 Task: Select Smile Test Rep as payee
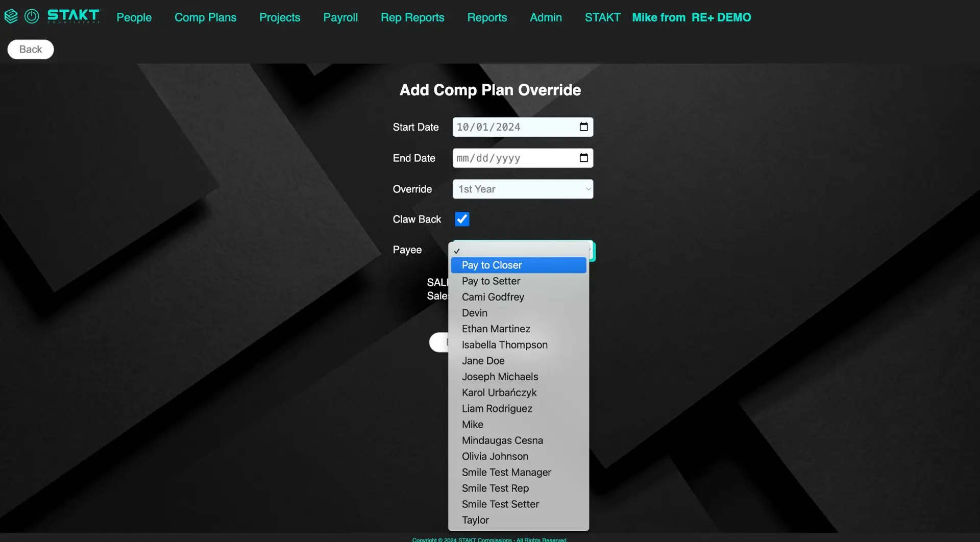point(519,488)
